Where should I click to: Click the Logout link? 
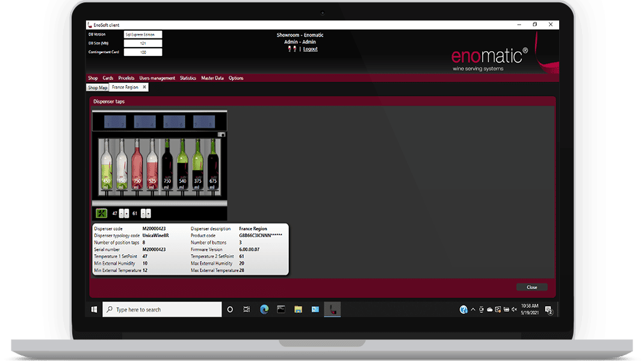(x=310, y=49)
